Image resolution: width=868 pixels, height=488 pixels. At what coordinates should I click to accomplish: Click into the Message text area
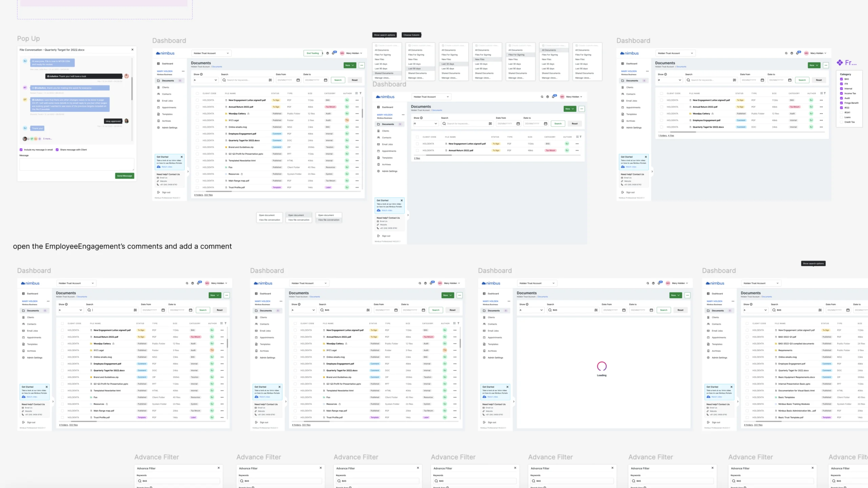[x=77, y=164]
